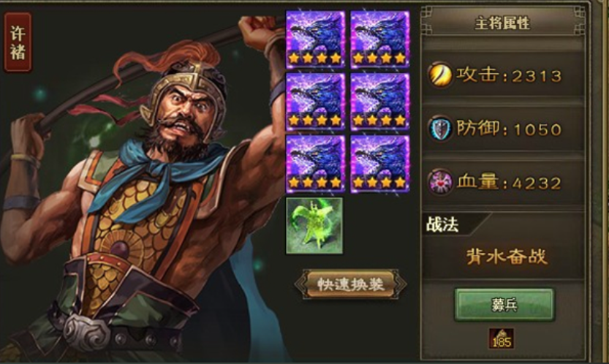Open the bottom-left dragon equipment slot
Screen dimensions: 609x364
[315, 164]
